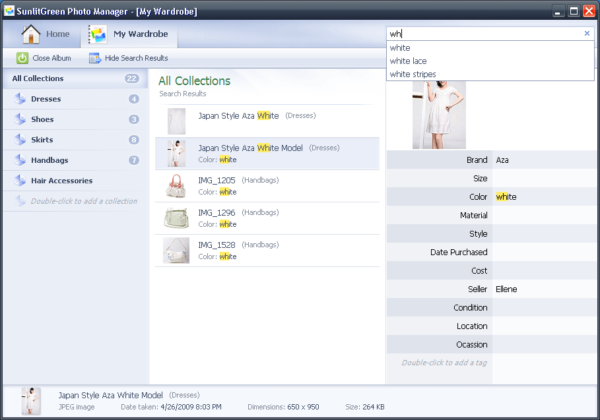Click the large preview photo of the model
The width and height of the screenshot is (600, 420).
(x=439, y=114)
